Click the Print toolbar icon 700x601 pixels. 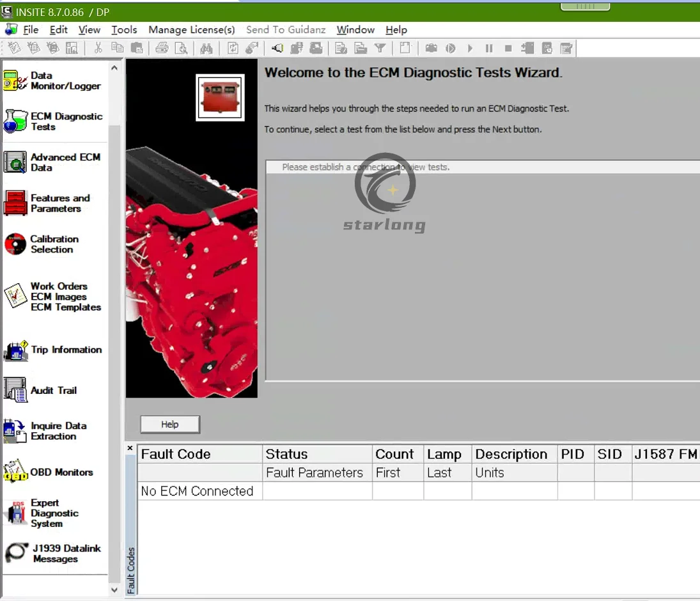point(162,49)
